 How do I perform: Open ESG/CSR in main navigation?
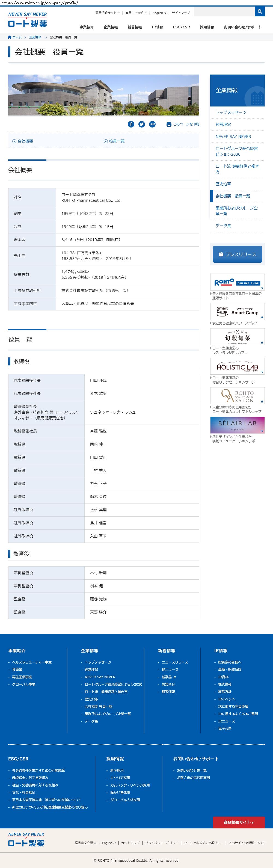[181, 27]
